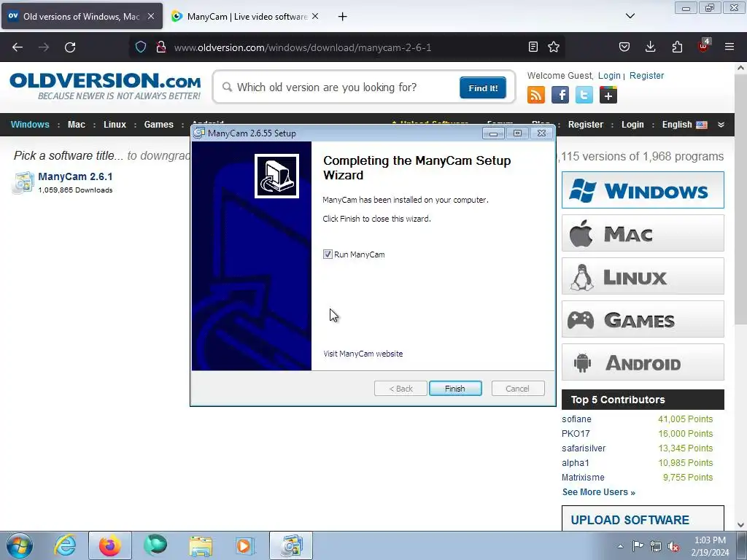
Task: Click the Android platform banner
Action: (x=643, y=362)
